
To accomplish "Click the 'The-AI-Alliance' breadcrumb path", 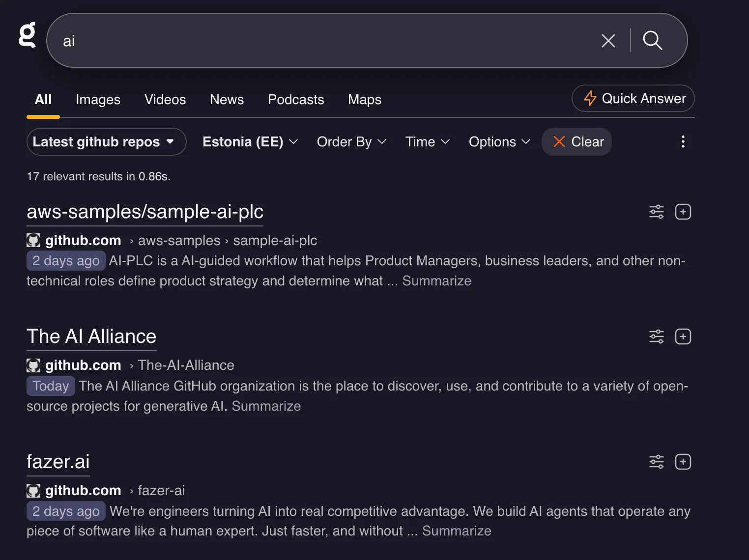I will (186, 365).
